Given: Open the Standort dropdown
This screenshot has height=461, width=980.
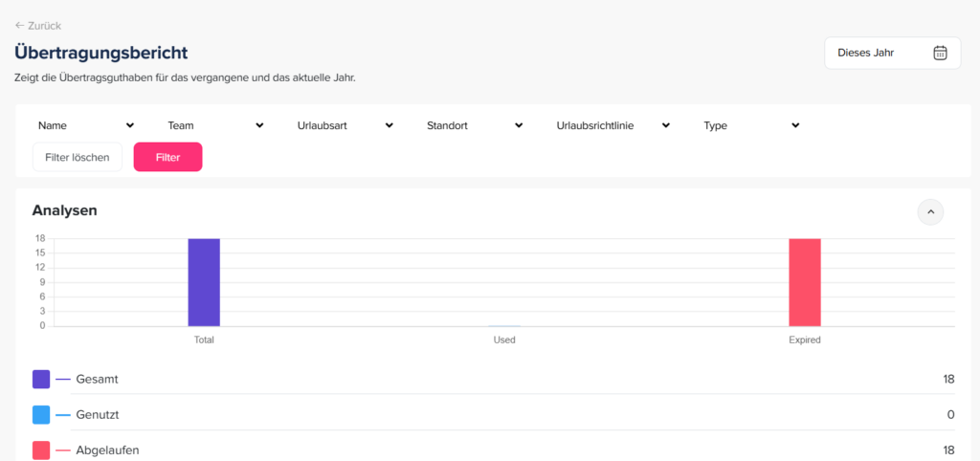Looking at the screenshot, I should (x=474, y=125).
